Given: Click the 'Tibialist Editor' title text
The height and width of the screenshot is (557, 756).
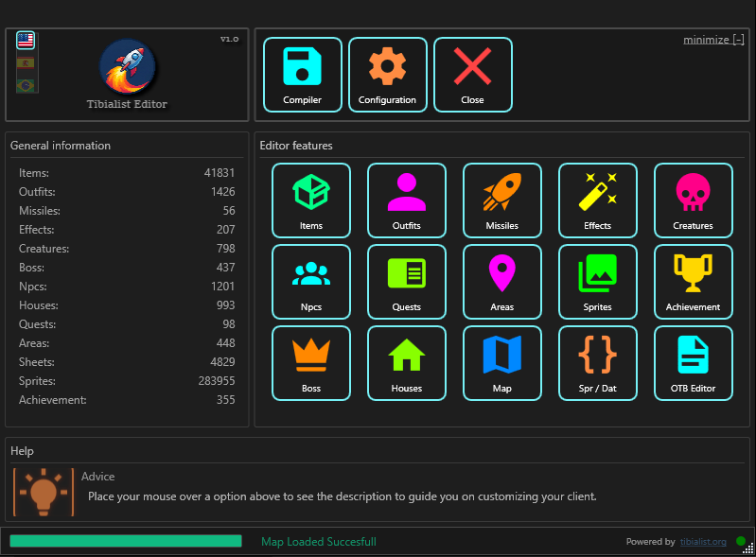Looking at the screenshot, I should [x=127, y=104].
